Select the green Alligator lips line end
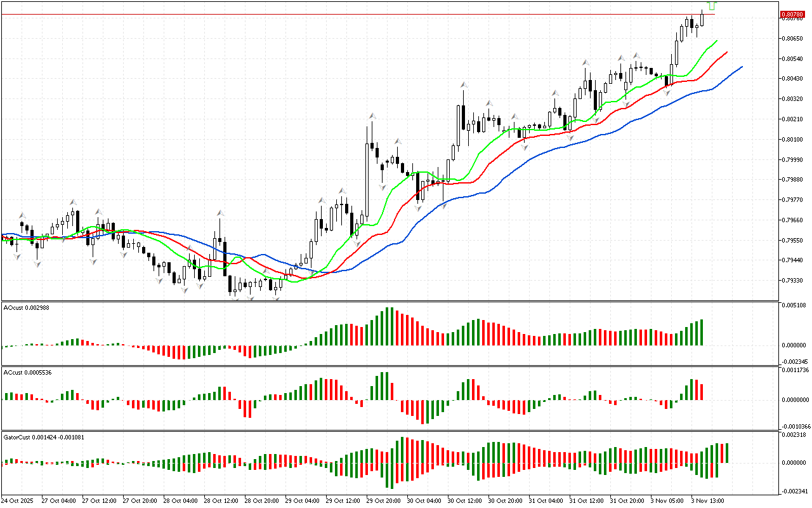 point(717,41)
